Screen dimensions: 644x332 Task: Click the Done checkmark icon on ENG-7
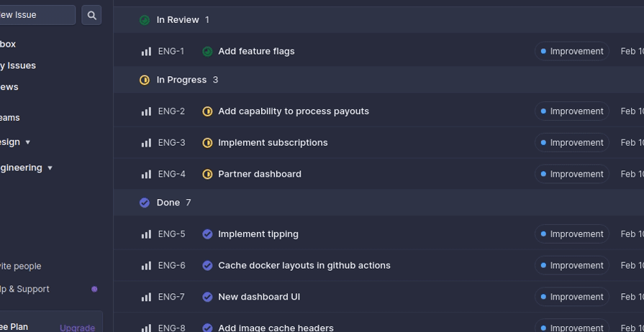click(207, 297)
